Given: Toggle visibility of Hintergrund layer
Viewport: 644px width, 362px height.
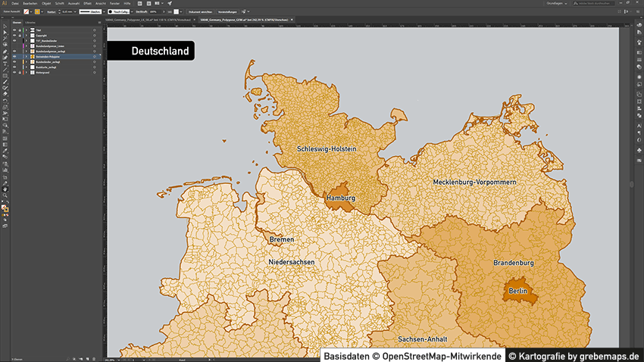Looking at the screenshot, I should 13,72.
